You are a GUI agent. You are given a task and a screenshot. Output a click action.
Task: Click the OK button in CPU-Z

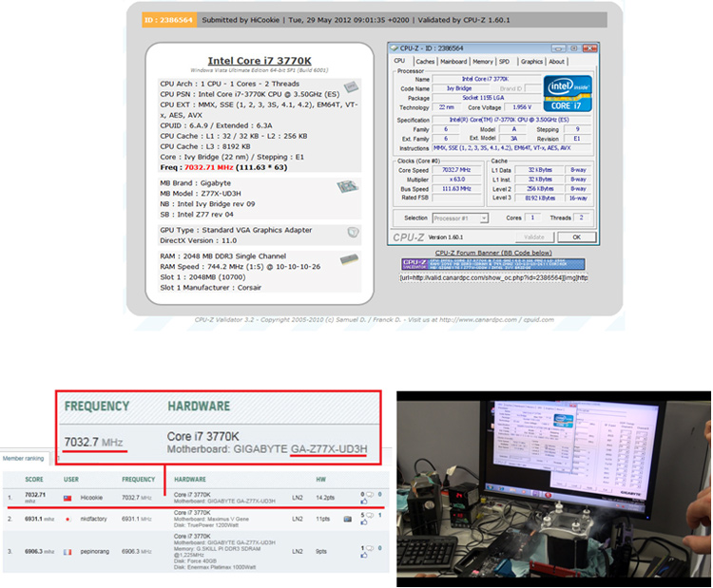point(577,237)
